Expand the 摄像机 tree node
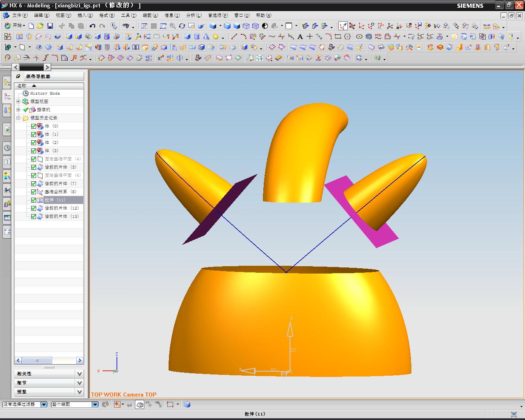The width and height of the screenshot is (525, 420). [x=18, y=110]
